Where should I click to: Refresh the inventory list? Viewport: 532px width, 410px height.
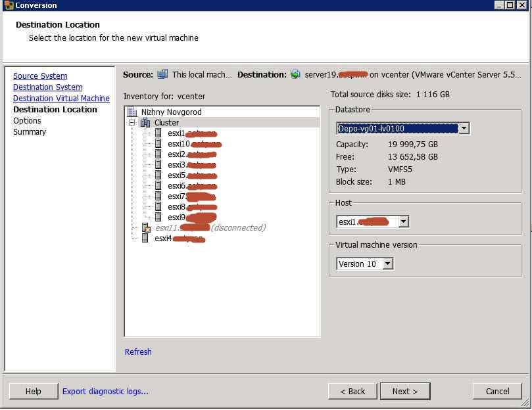pos(138,352)
